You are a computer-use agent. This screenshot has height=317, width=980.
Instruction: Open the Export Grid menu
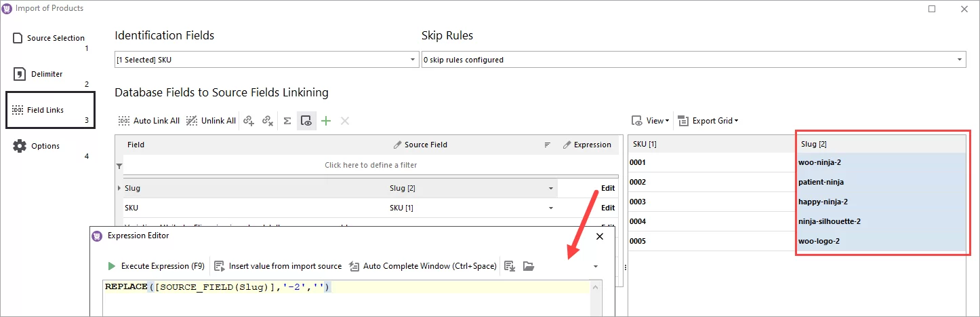(x=708, y=121)
